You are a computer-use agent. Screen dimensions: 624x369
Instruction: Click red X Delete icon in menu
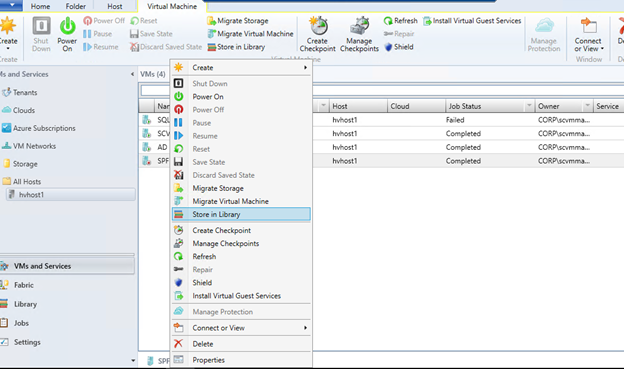click(x=179, y=344)
